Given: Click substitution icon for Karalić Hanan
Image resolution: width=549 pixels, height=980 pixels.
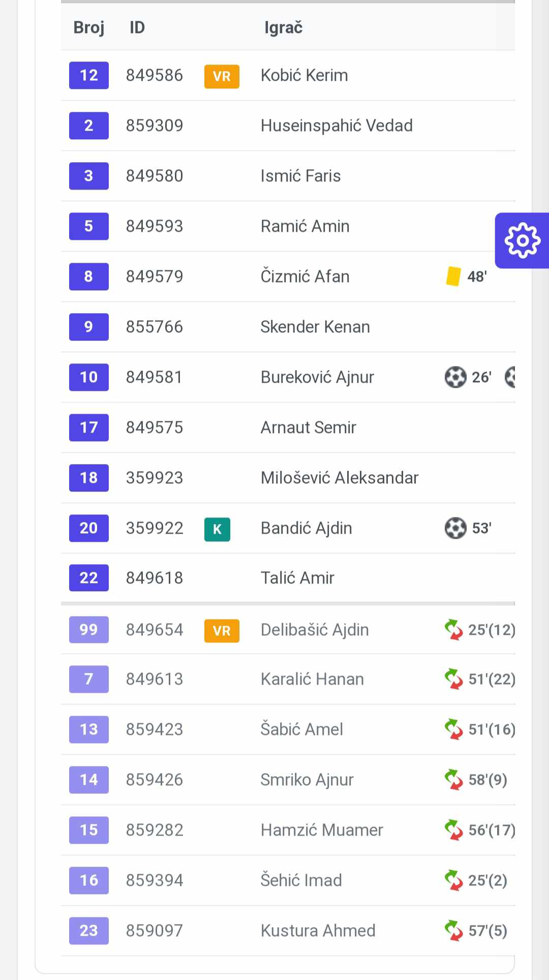Looking at the screenshot, I should tap(453, 679).
